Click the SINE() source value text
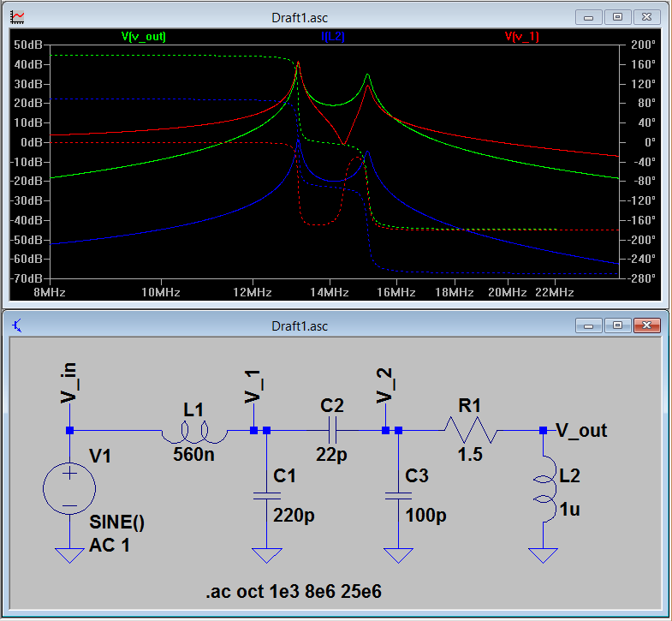Viewport: 672px width, 621px height. tap(116, 522)
